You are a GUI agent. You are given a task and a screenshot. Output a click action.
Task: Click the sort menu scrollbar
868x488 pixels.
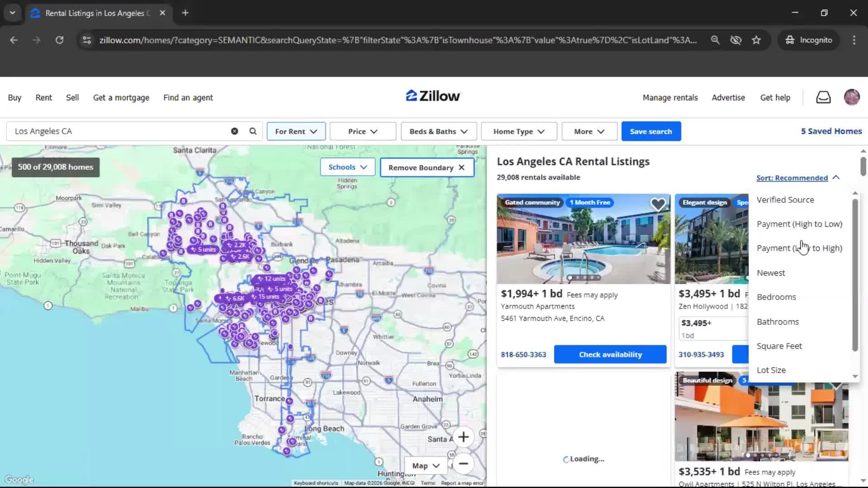coord(854,276)
